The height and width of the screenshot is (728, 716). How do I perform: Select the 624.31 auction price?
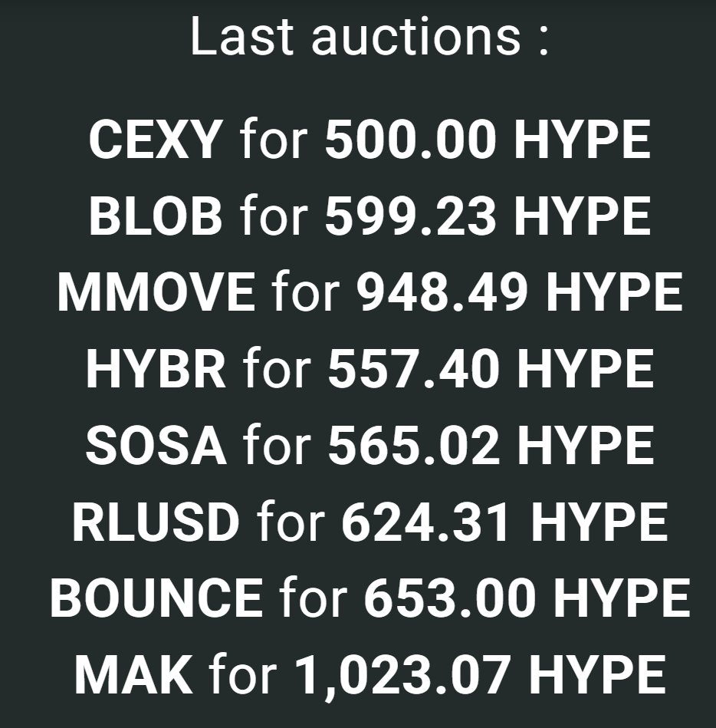[428, 522]
